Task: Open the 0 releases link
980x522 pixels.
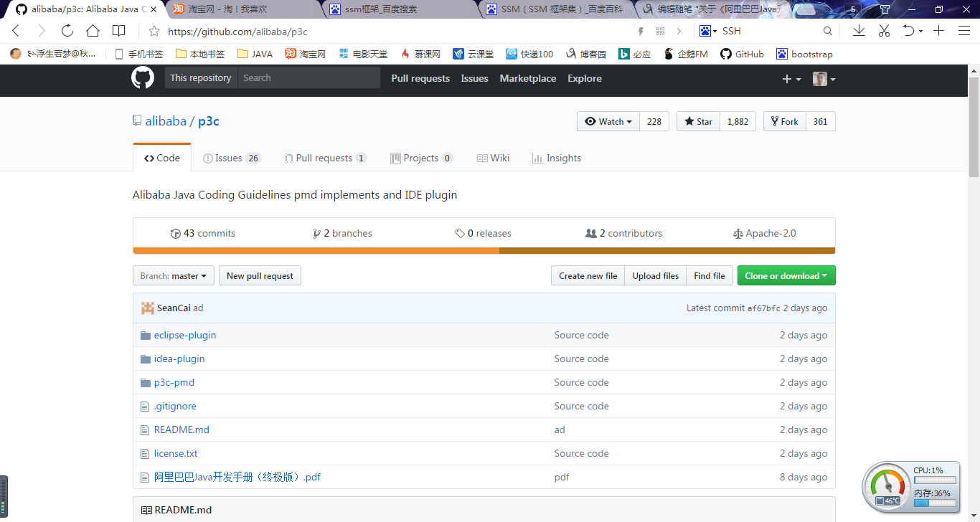Action: 484,233
